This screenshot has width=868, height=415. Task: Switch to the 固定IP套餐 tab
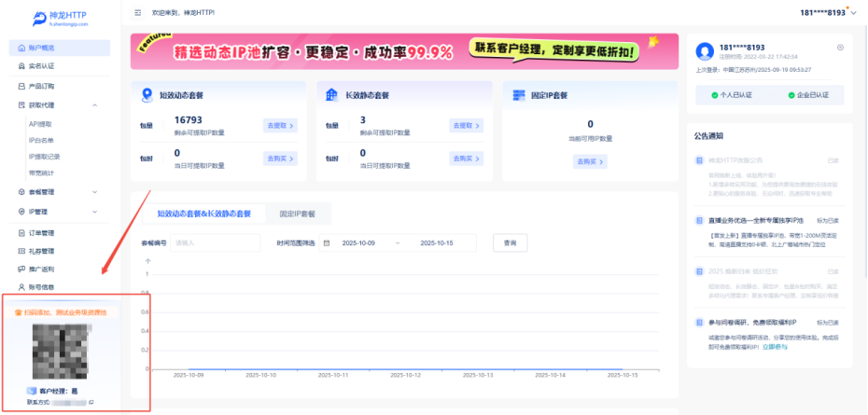297,214
